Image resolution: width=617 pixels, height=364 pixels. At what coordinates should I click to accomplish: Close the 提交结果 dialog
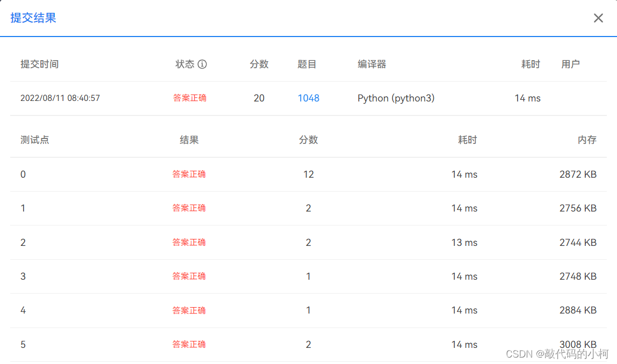(x=598, y=18)
